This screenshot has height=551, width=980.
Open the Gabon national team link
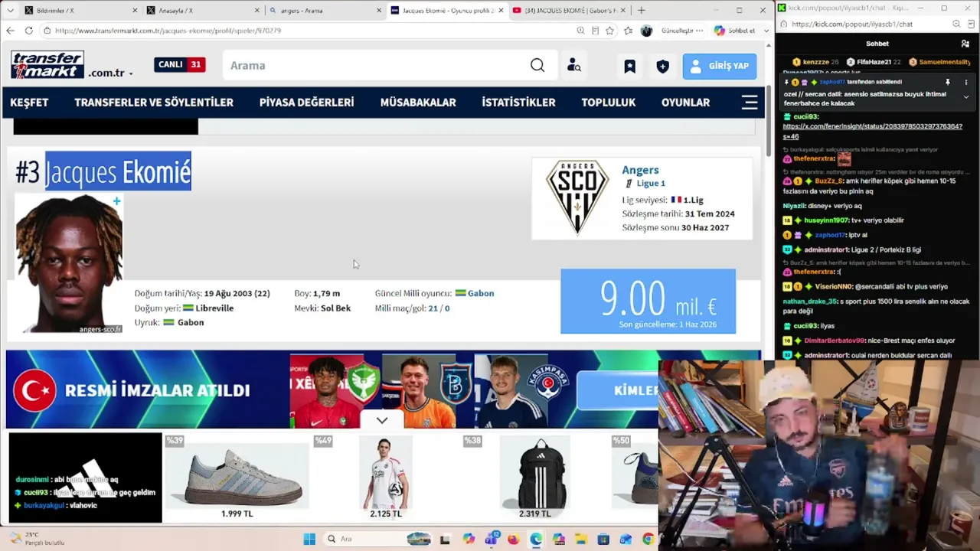coord(481,293)
